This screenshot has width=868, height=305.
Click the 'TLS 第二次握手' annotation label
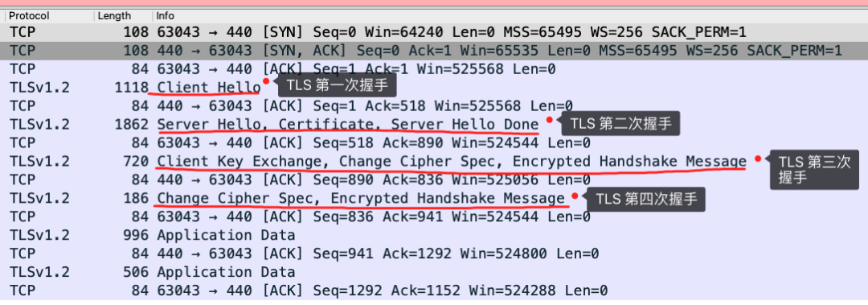coord(620,123)
